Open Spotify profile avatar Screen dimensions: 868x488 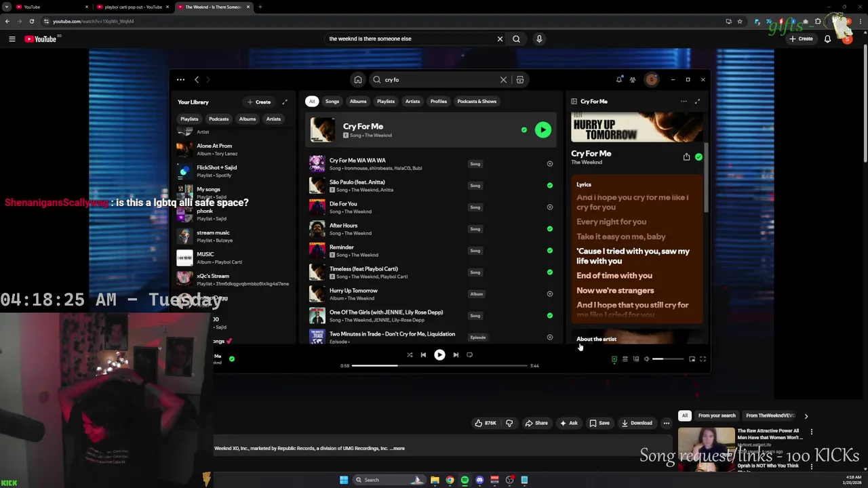point(652,80)
